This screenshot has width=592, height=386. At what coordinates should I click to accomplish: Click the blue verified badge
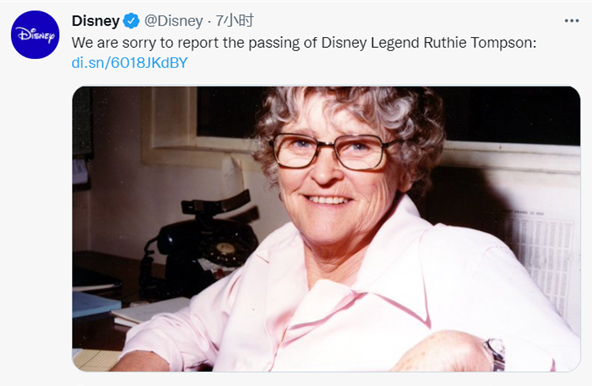131,21
